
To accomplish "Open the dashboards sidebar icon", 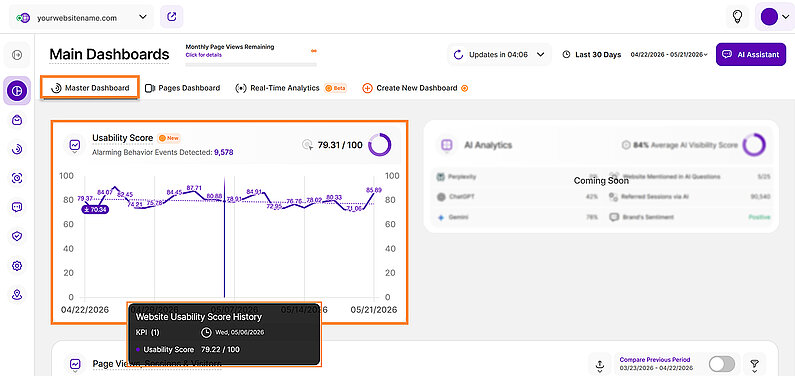I will click(x=17, y=91).
